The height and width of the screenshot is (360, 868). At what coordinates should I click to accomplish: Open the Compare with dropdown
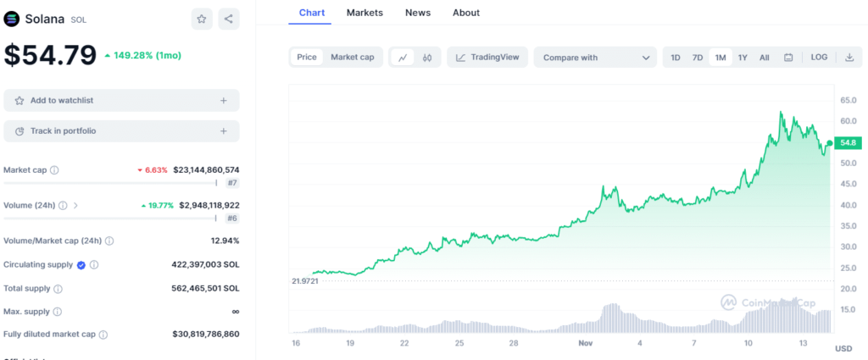[x=595, y=58]
